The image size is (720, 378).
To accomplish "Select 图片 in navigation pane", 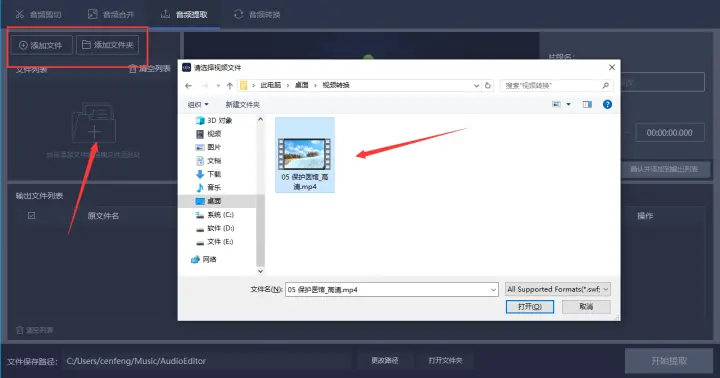I will click(208, 147).
